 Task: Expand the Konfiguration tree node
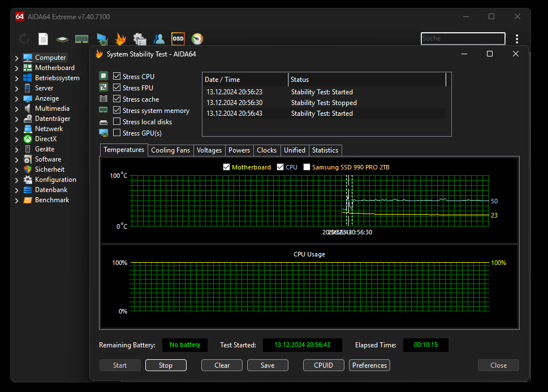point(16,180)
